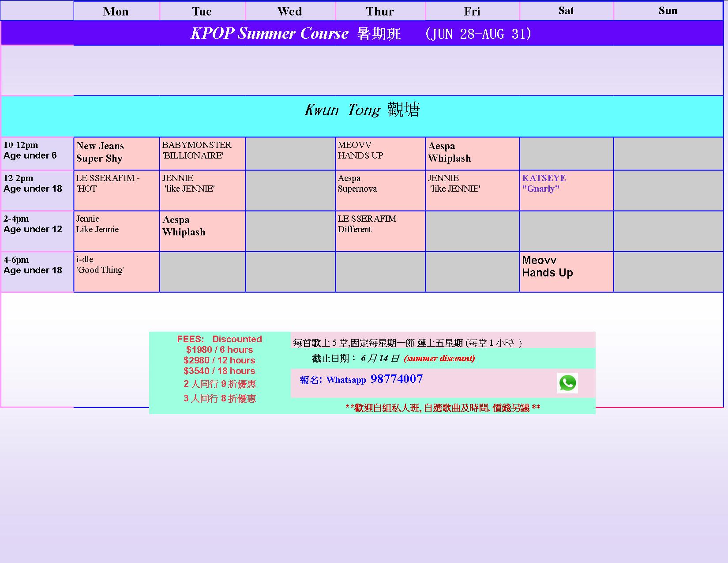The width and height of the screenshot is (728, 563).
Task: Select LE SSERAFIM 'HOT' Monday cell
Action: click(116, 190)
